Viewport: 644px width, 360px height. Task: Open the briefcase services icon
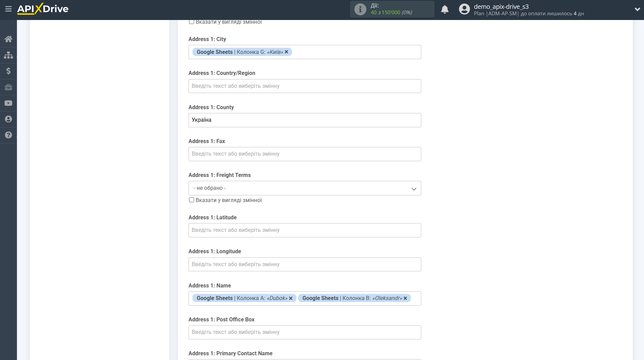8,87
